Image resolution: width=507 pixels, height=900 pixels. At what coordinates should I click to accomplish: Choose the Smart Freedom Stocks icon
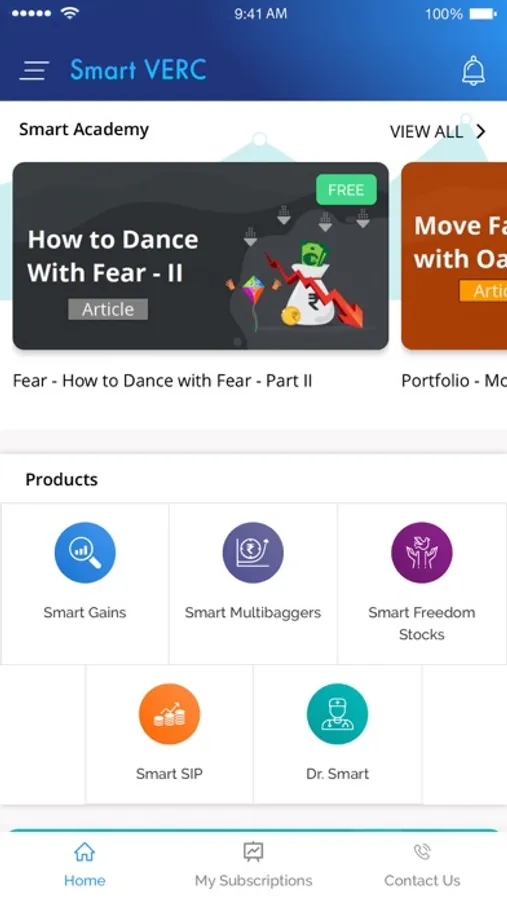(421, 552)
